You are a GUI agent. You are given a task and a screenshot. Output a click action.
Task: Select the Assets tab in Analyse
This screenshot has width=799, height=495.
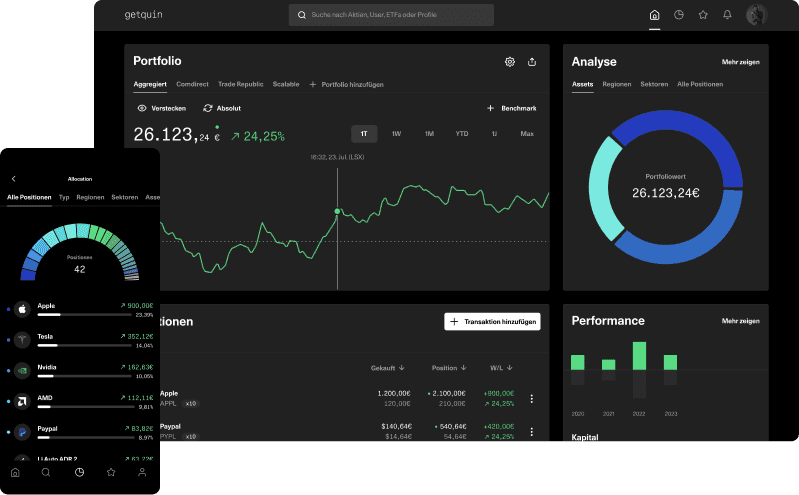click(x=582, y=84)
